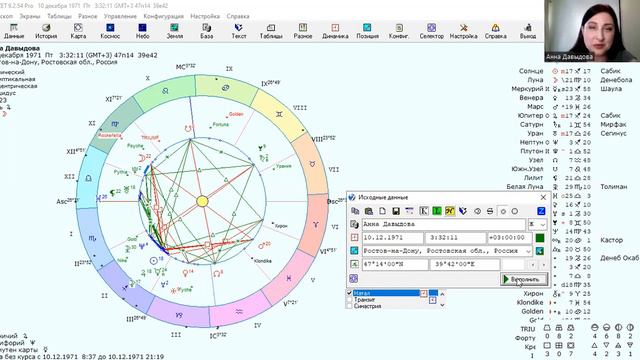The image size is (640, 360).
Task: Open the Таблицы toolbar icon
Action: (271, 31)
